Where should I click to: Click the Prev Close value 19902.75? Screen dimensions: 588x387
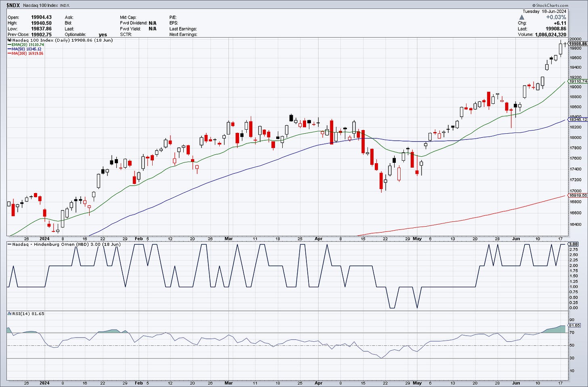(x=41, y=35)
